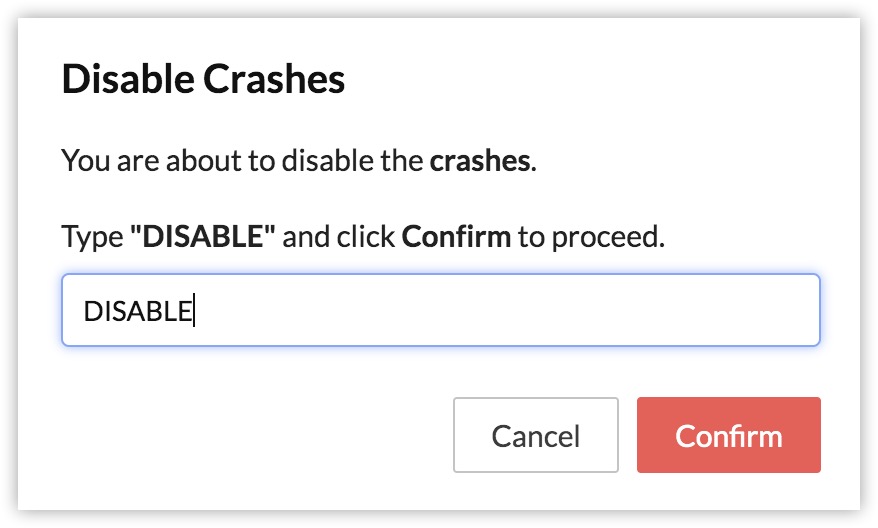
Task: Click the bold quoted "DISABLE" in the instructions
Action: [202, 237]
